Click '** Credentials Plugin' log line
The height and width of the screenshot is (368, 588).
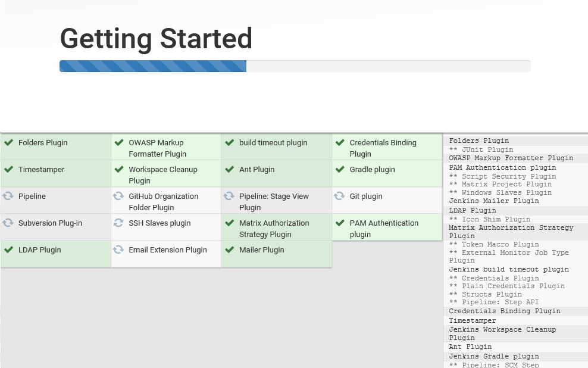tap(494, 278)
